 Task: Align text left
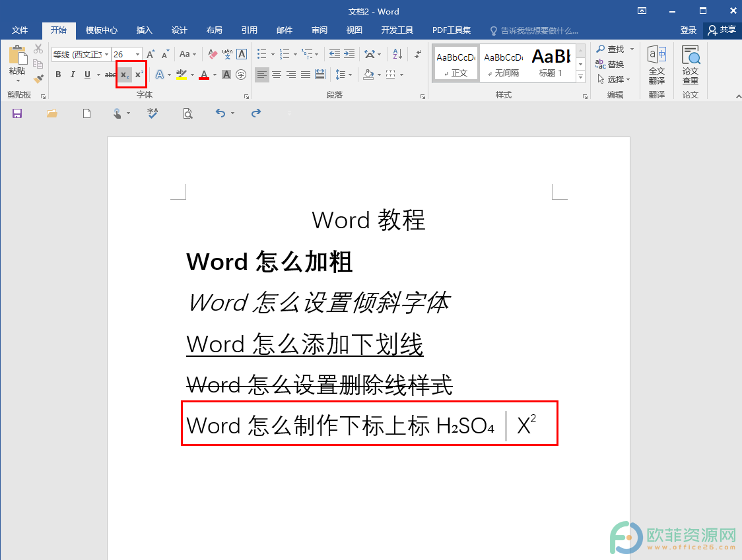point(261,75)
